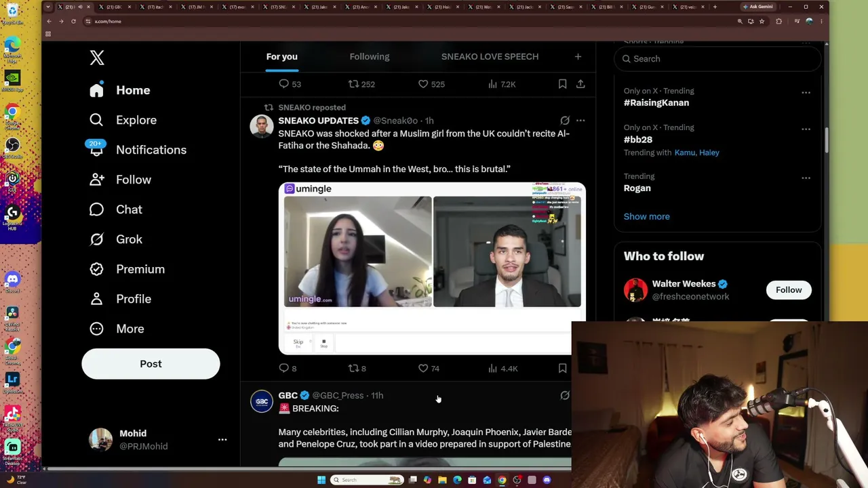Click the Windows taskbar Search box
This screenshot has height=488, width=868.
coord(367,480)
